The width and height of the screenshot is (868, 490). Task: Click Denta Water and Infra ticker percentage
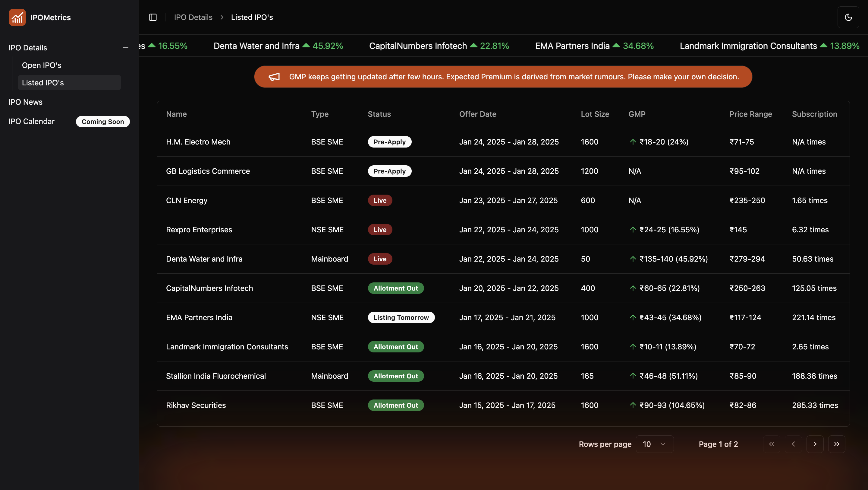pyautogui.click(x=328, y=46)
